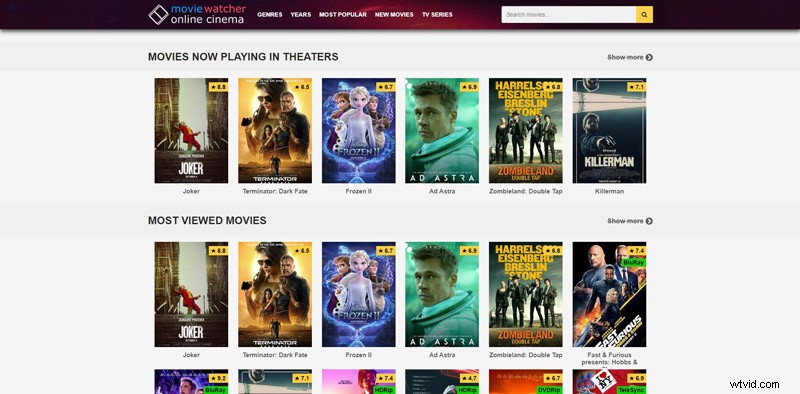800x394 pixels.
Task: Click Ad Astra title under Now Playing
Action: (x=442, y=191)
